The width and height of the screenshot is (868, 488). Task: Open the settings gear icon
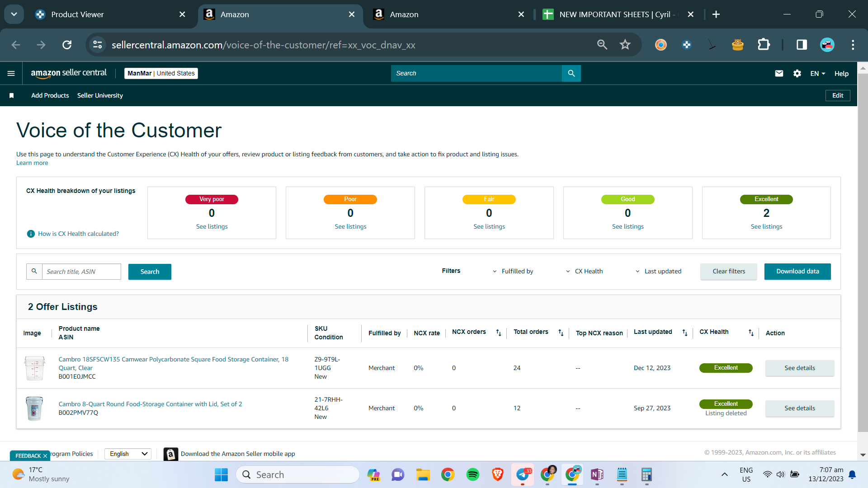[797, 73]
